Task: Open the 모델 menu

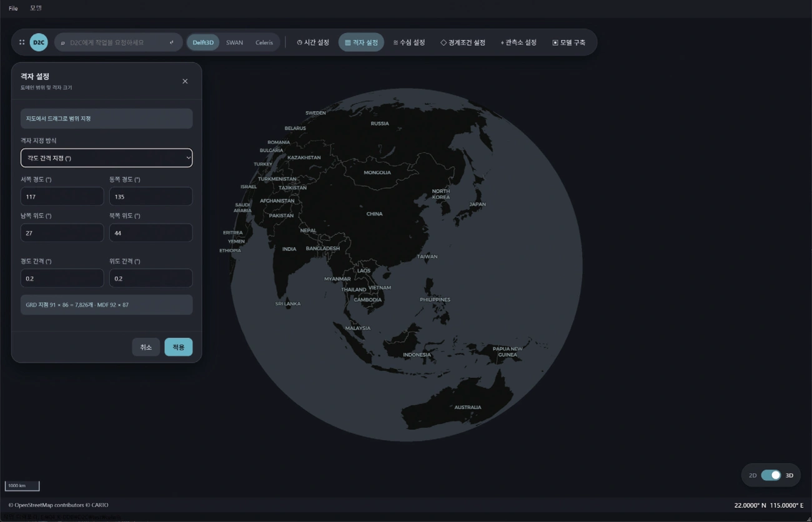Action: (36, 8)
